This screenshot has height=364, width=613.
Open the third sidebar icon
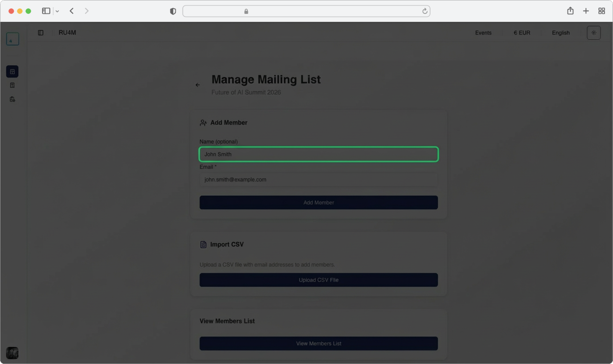coord(12,99)
